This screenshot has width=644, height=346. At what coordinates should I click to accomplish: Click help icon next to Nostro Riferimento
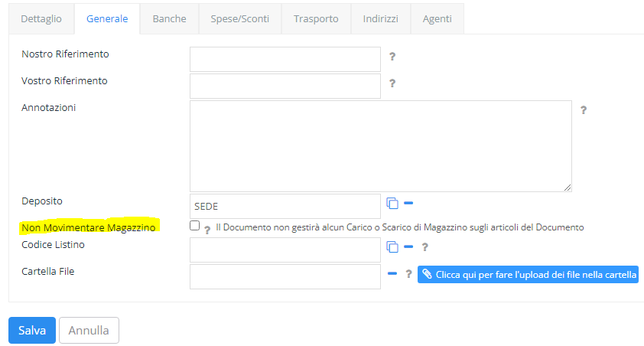[392, 57]
